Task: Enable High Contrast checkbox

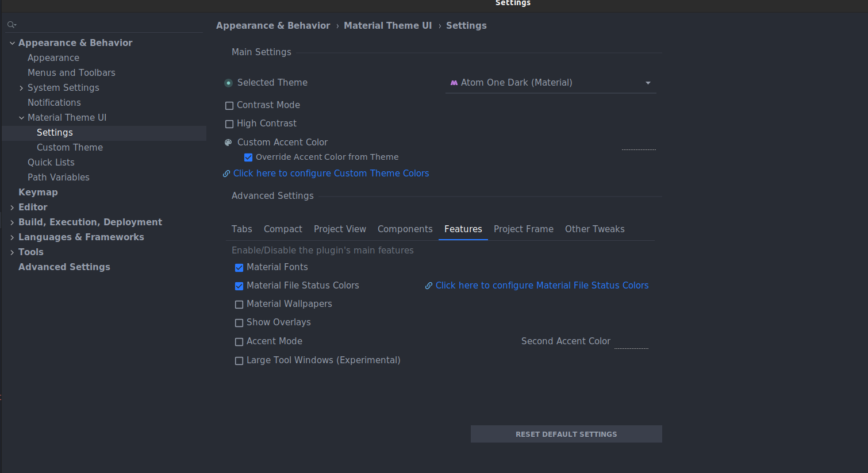Action: 229,124
